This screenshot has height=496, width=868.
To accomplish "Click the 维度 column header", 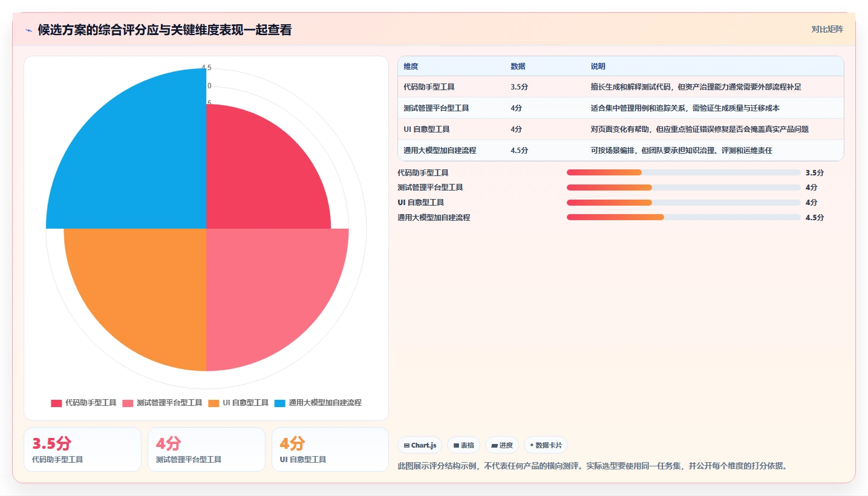I will (411, 67).
